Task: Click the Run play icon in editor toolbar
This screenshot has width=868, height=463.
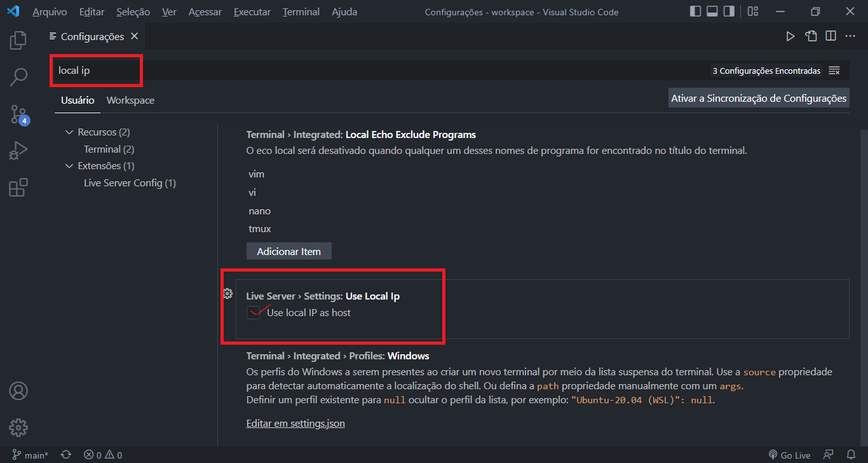Action: click(x=790, y=36)
